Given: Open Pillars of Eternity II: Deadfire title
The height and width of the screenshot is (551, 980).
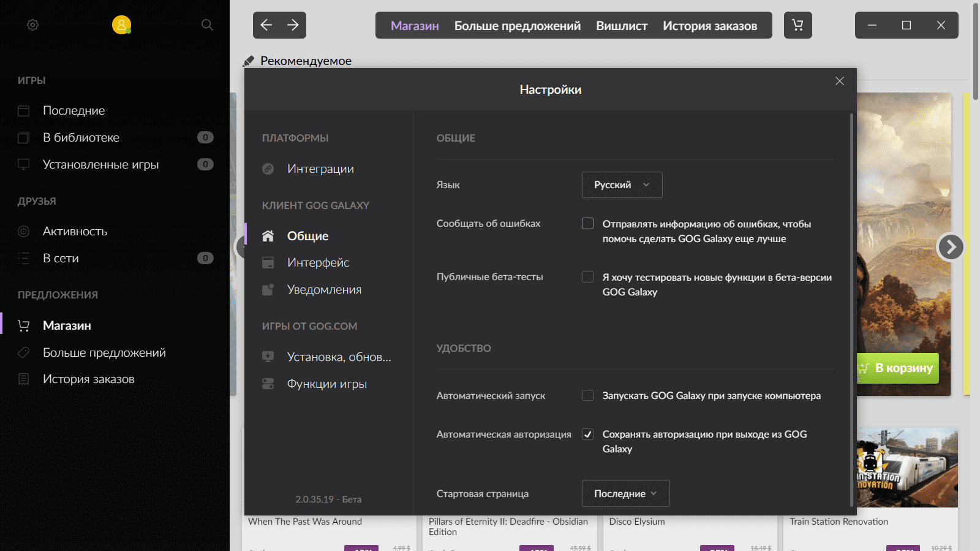Looking at the screenshot, I should click(x=508, y=526).
